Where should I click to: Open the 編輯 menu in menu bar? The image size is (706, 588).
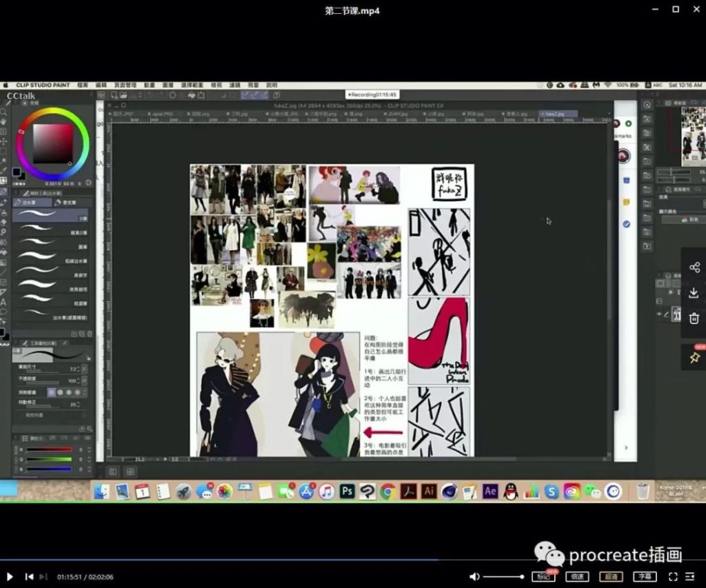101,85
